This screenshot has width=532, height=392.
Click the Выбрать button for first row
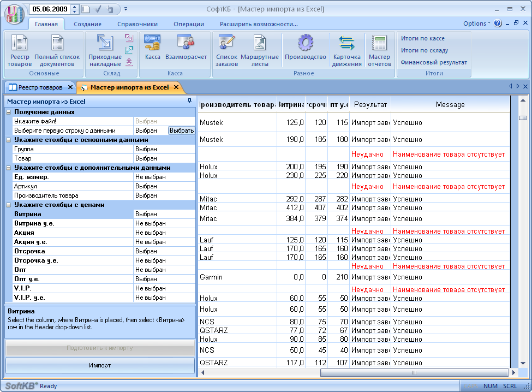(x=181, y=130)
